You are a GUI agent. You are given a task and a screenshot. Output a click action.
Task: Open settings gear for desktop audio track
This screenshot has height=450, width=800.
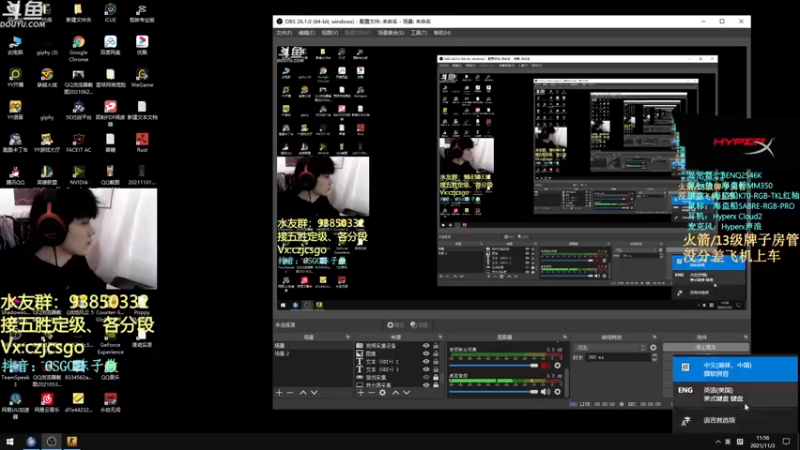tap(557, 391)
